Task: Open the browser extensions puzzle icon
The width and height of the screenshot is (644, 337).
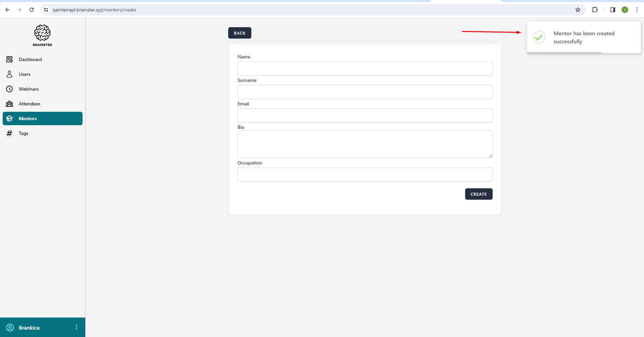Action: pyautogui.click(x=595, y=10)
